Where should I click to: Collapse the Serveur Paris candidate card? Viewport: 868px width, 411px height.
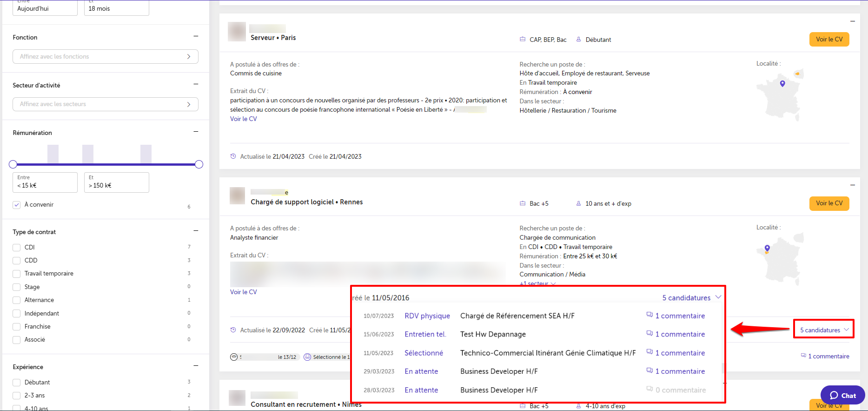pyautogui.click(x=853, y=21)
